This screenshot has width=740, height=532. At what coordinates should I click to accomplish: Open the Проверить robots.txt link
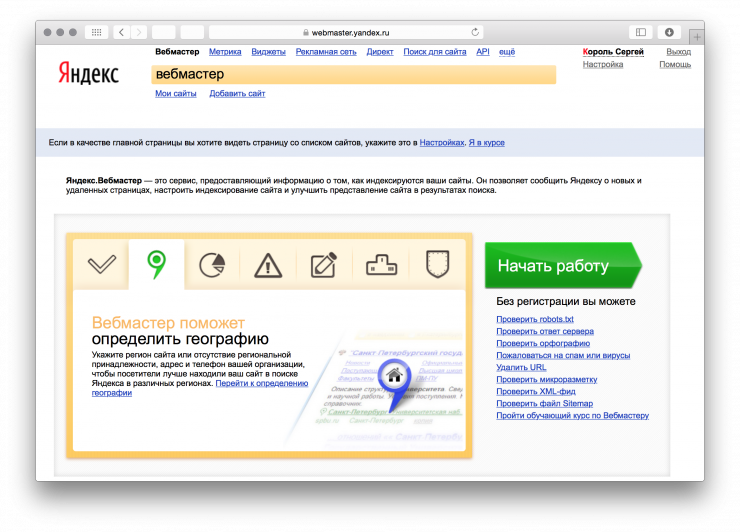535,319
